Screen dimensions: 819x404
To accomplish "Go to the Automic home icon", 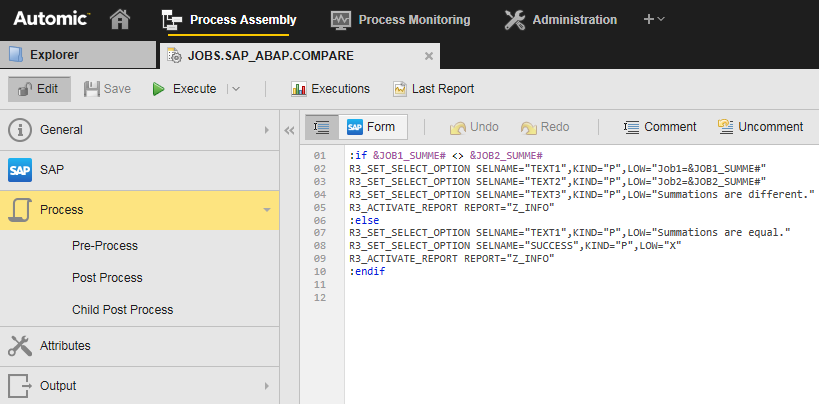I will coord(120,19).
